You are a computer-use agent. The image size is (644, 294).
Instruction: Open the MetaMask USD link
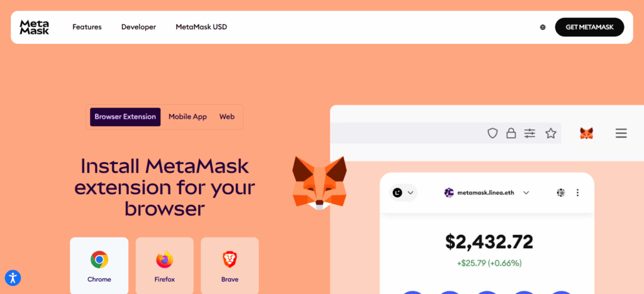201,27
